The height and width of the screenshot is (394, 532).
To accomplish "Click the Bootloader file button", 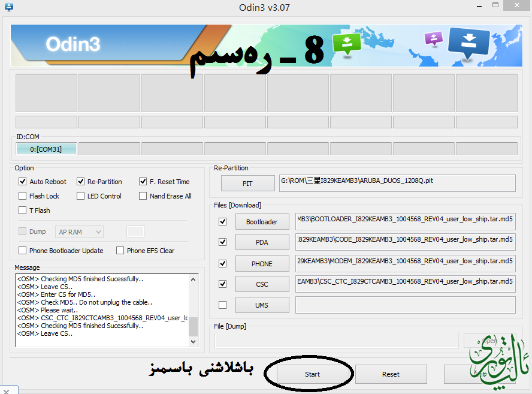I will point(262,222).
